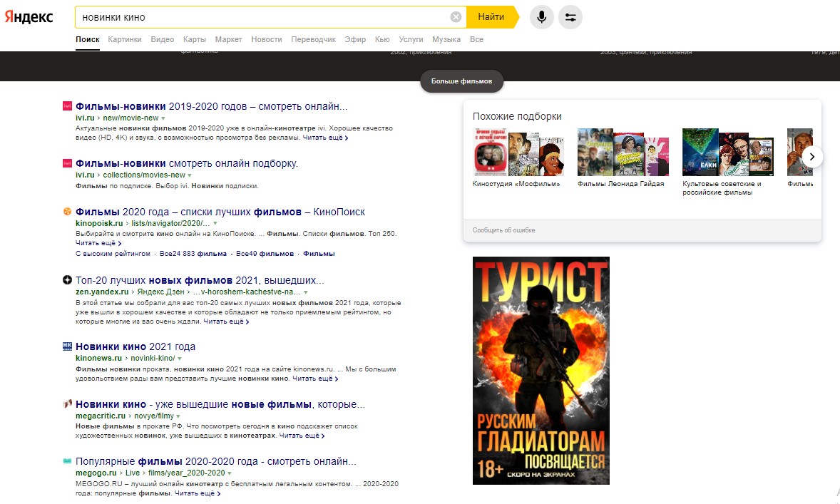Click the Yandex Zen favicon icon
Screen dimensions: 840x504
point(67,279)
